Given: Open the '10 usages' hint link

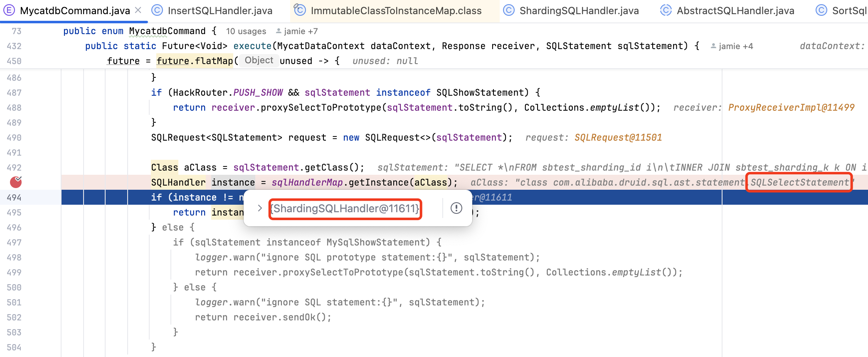Looking at the screenshot, I should 246,31.
